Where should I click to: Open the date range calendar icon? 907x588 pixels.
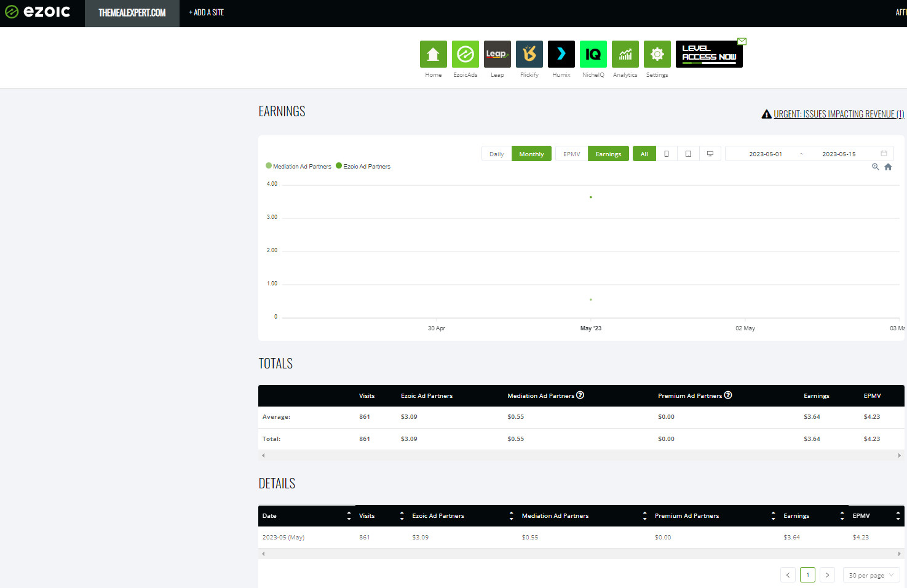[884, 153]
